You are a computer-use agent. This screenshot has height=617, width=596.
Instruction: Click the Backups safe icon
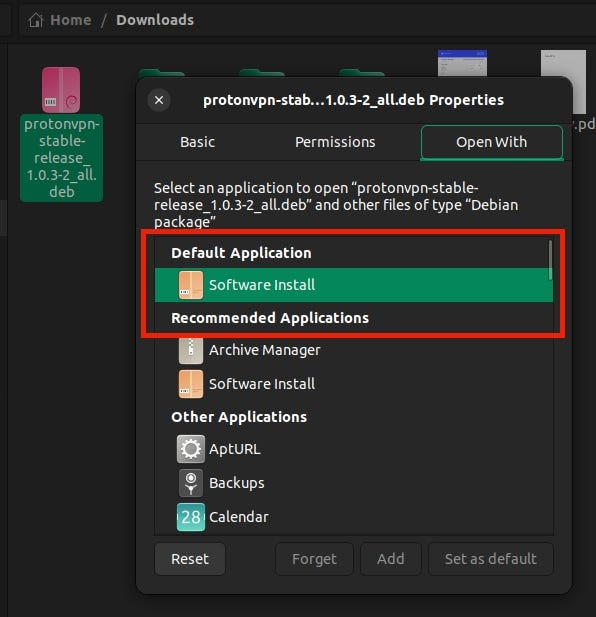191,483
